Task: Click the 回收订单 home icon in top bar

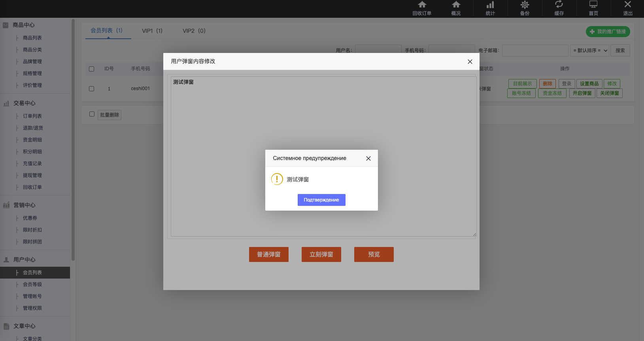Action: 422,5
